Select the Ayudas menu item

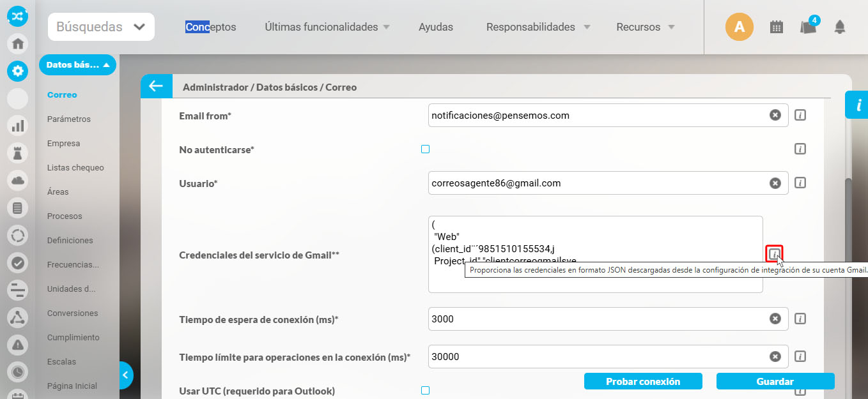[x=435, y=27]
